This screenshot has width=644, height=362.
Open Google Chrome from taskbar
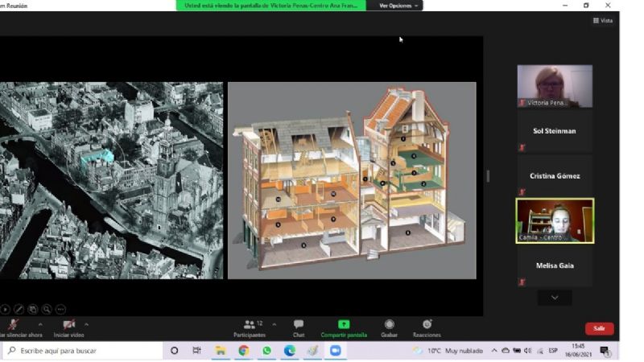click(244, 351)
